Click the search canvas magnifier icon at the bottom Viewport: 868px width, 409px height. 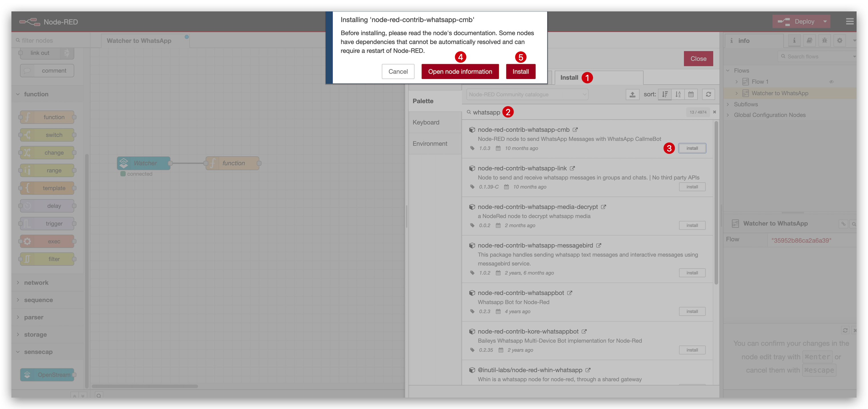[99, 395]
